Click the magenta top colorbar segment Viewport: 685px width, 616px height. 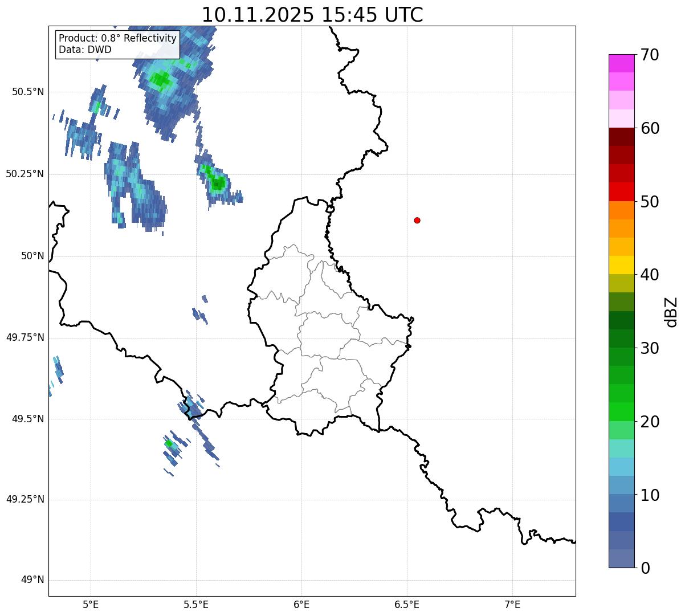621,63
